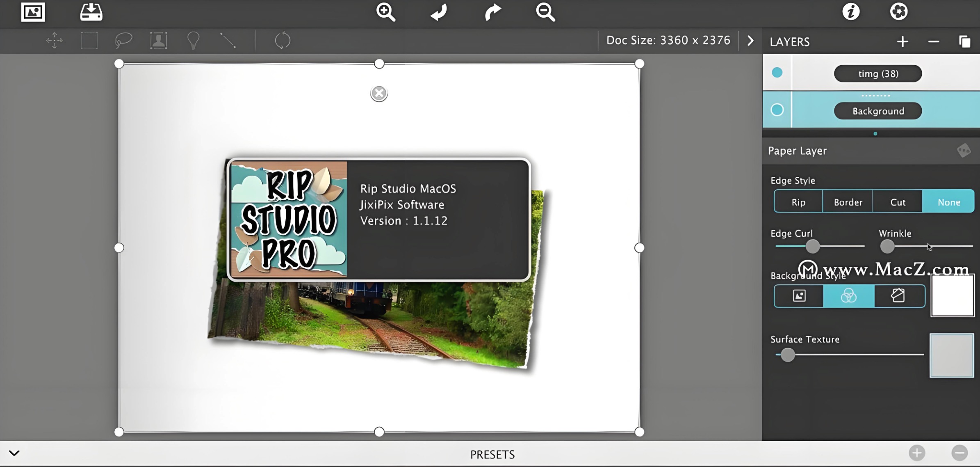Redo with the forward arrow icon
Image resolution: width=980 pixels, height=467 pixels.
pyautogui.click(x=492, y=12)
